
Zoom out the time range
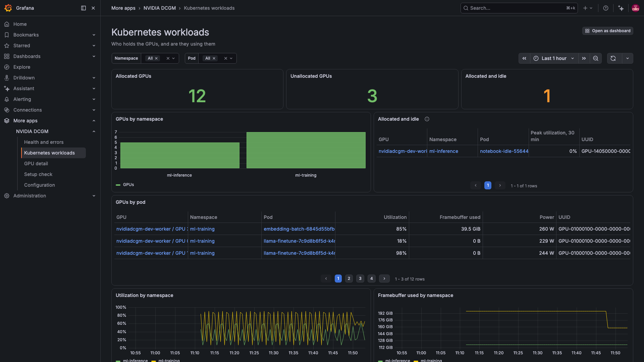click(596, 58)
